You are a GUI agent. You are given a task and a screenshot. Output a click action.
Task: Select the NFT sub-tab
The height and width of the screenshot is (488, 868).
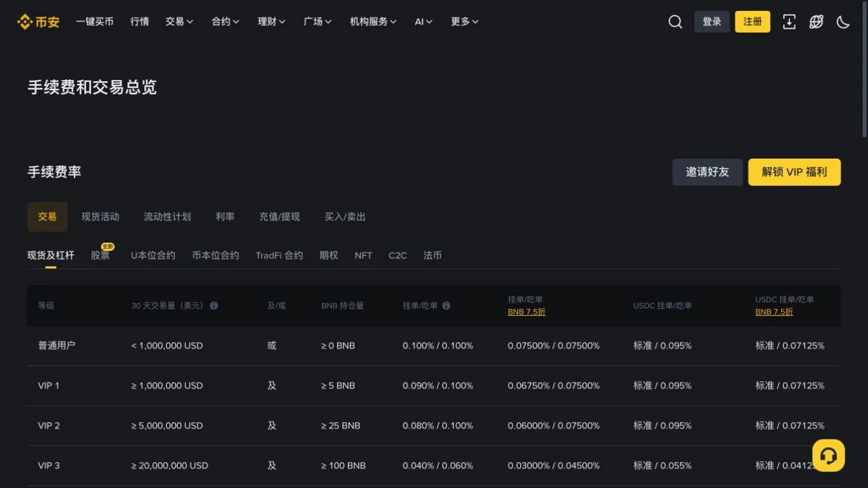coord(363,255)
